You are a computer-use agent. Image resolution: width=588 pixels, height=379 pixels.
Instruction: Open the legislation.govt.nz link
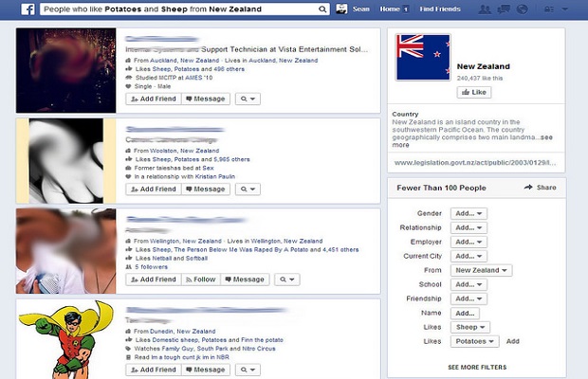tap(475, 163)
